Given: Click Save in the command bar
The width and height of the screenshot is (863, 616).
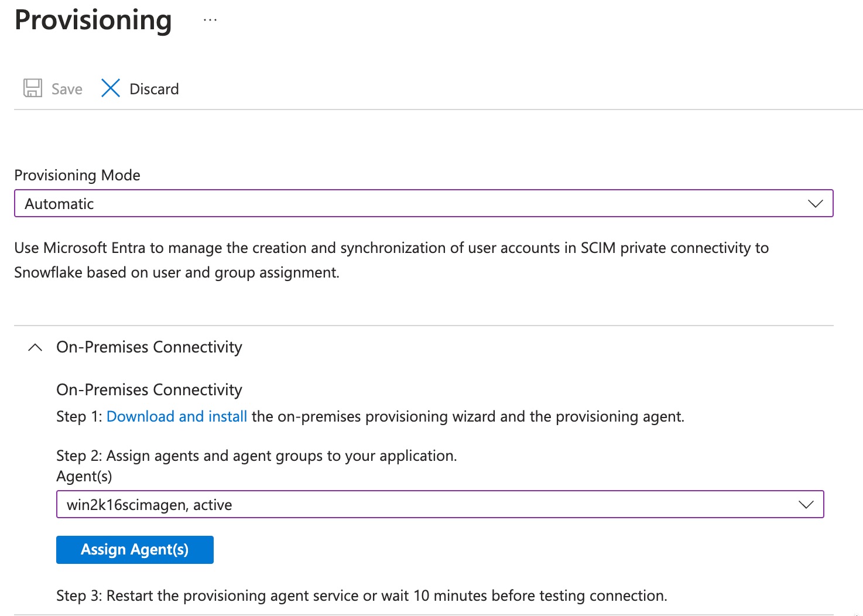Looking at the screenshot, I should coord(66,88).
